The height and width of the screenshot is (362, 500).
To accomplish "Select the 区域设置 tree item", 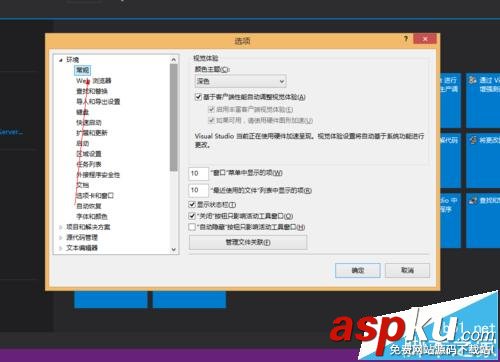I will point(89,154).
